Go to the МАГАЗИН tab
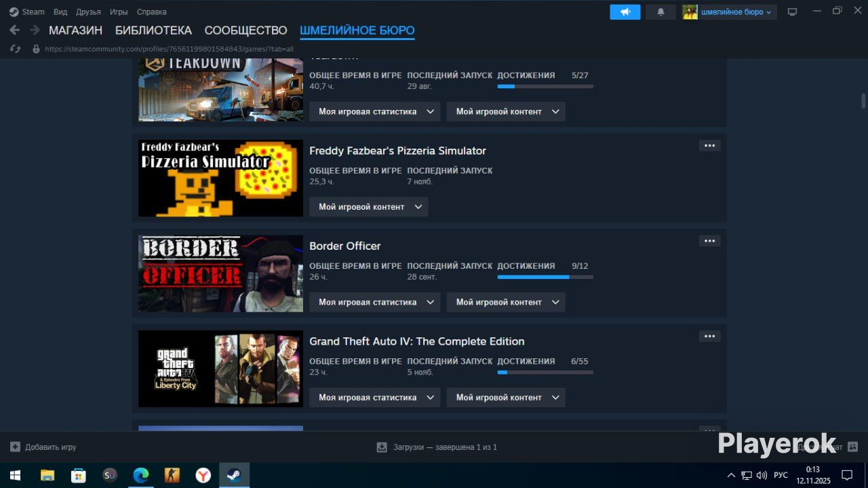The image size is (868, 488). 75,31
